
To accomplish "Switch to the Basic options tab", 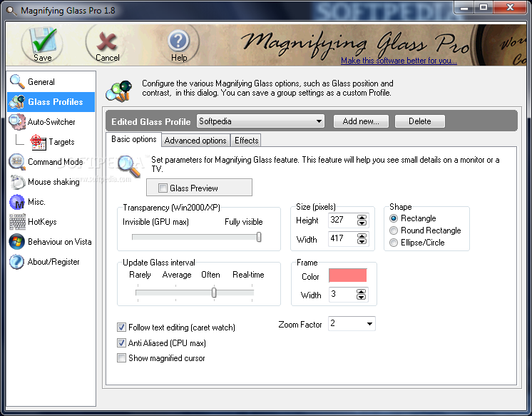I will [x=133, y=139].
